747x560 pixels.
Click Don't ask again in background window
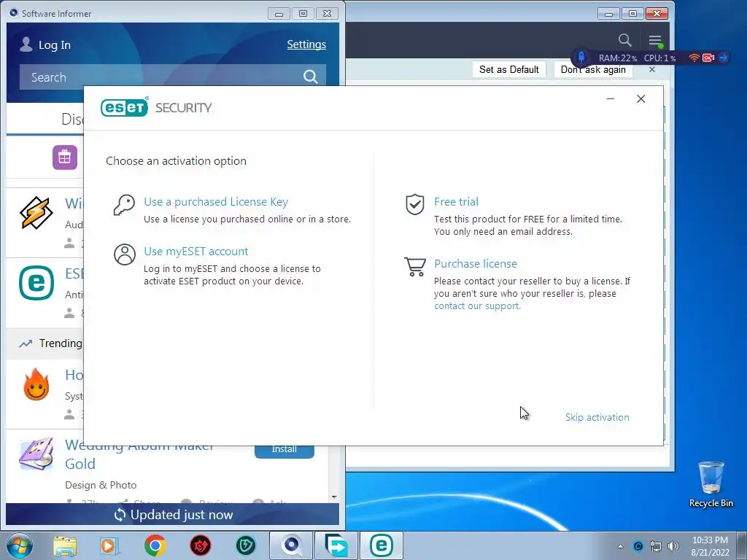(x=593, y=71)
